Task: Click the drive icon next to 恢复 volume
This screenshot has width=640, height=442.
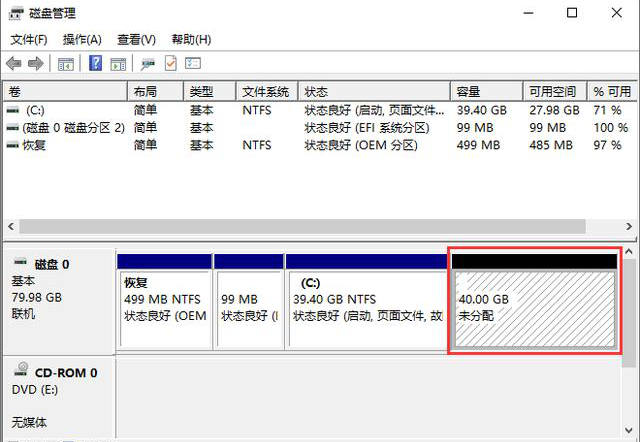Action: pyautogui.click(x=13, y=145)
